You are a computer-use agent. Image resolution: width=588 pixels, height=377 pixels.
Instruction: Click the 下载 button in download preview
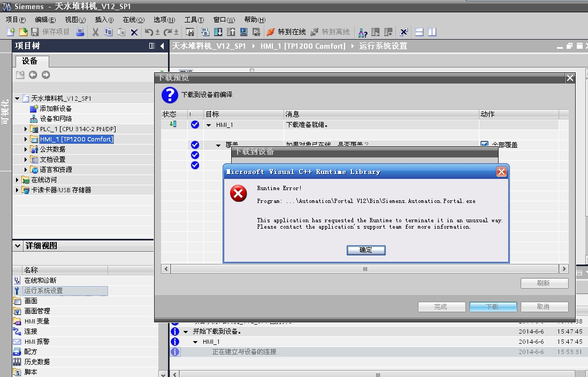(x=493, y=307)
